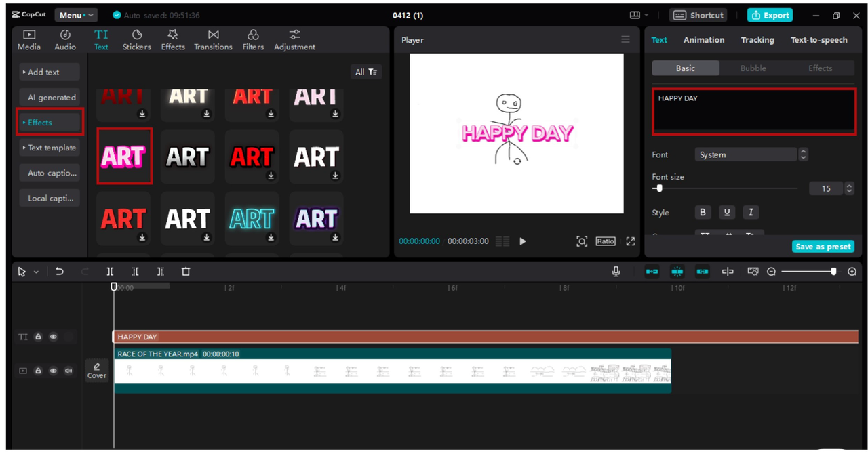Expand the Text template section
Viewport: 868px width, 454px height.
[x=50, y=148]
